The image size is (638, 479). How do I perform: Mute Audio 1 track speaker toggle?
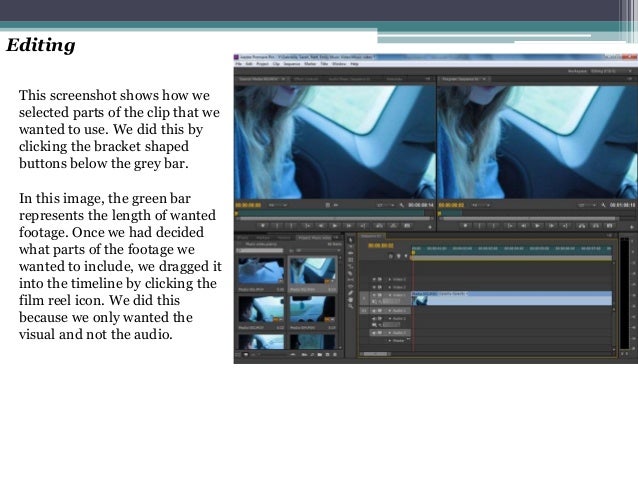374,311
